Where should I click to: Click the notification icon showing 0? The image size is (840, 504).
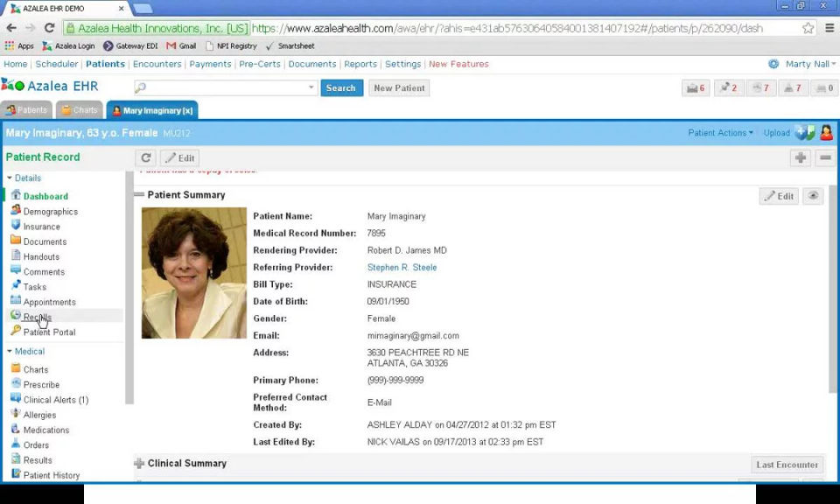pos(825,87)
